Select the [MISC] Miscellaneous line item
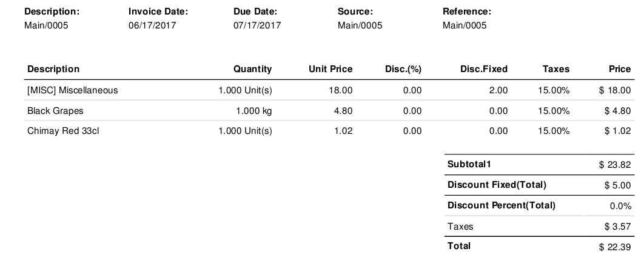Image resolution: width=644 pixels, height=272 pixels. [73, 91]
